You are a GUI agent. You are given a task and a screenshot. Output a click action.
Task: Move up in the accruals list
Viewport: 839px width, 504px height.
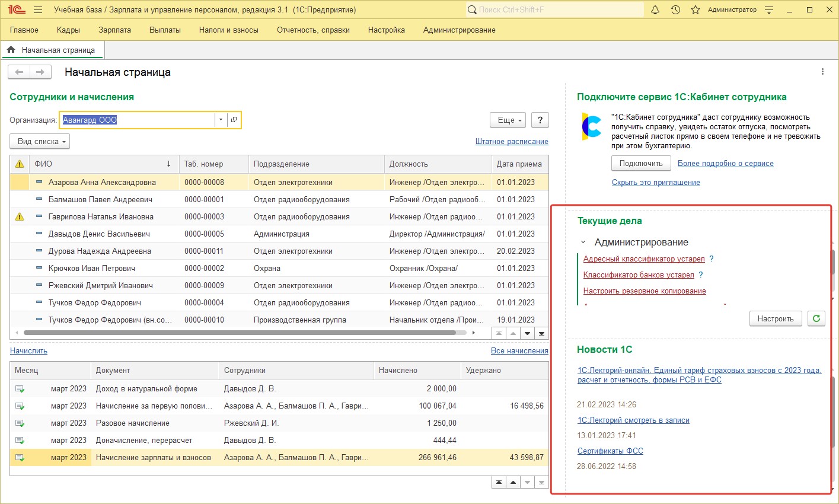coord(513,482)
